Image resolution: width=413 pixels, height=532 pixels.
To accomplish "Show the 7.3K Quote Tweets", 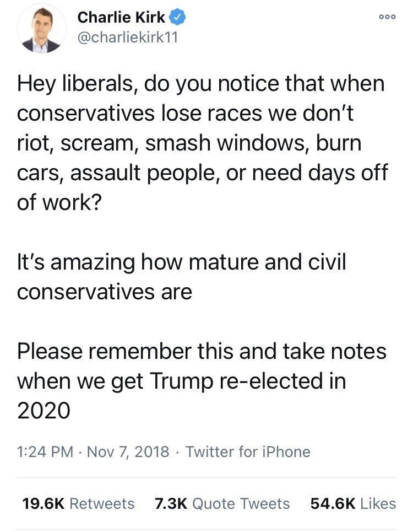I will tap(222, 503).
